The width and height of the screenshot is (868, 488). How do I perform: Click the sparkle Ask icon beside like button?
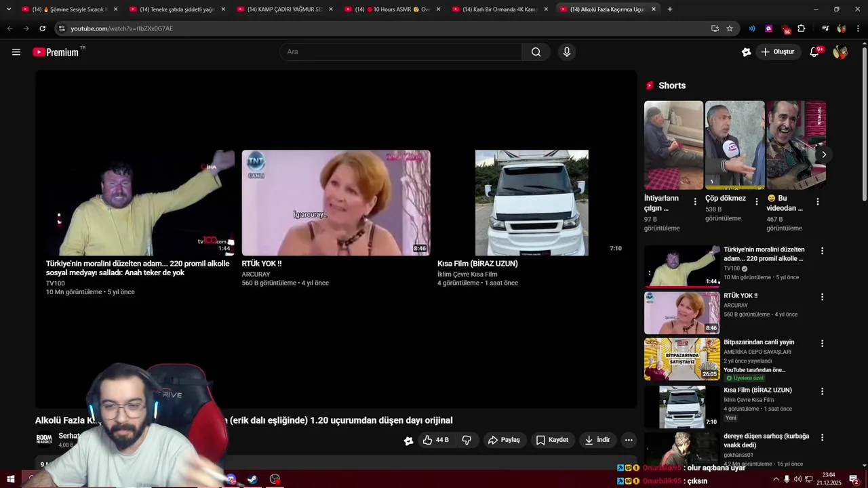click(x=408, y=441)
